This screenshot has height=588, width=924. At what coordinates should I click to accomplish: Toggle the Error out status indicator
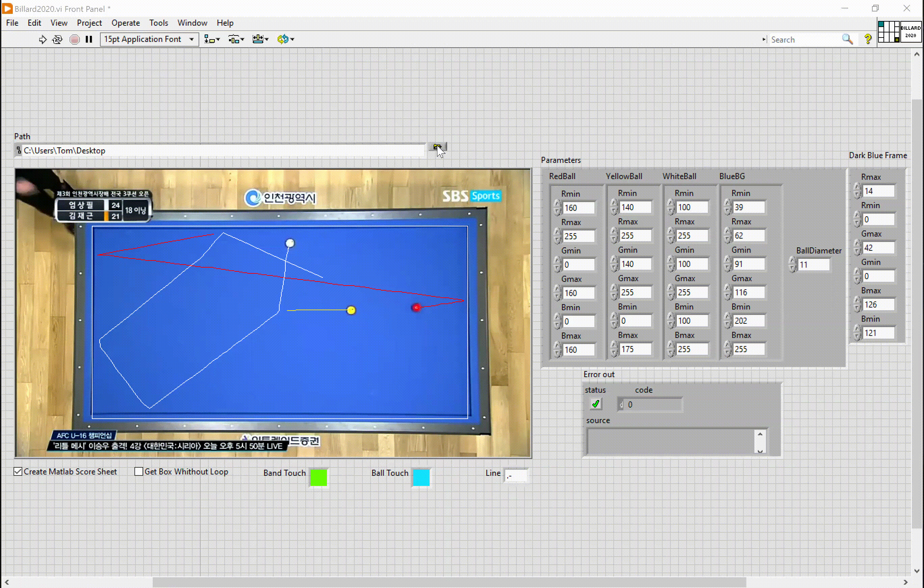595,404
